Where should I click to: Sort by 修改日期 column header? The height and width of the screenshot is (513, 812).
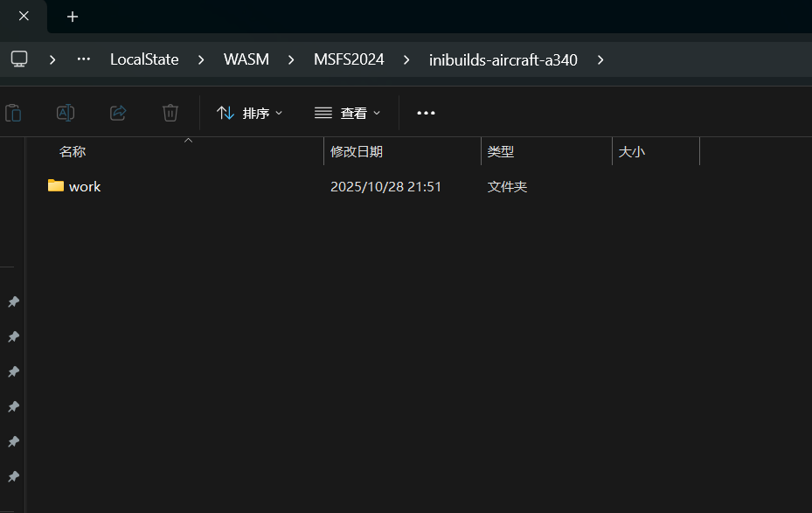[x=357, y=152]
